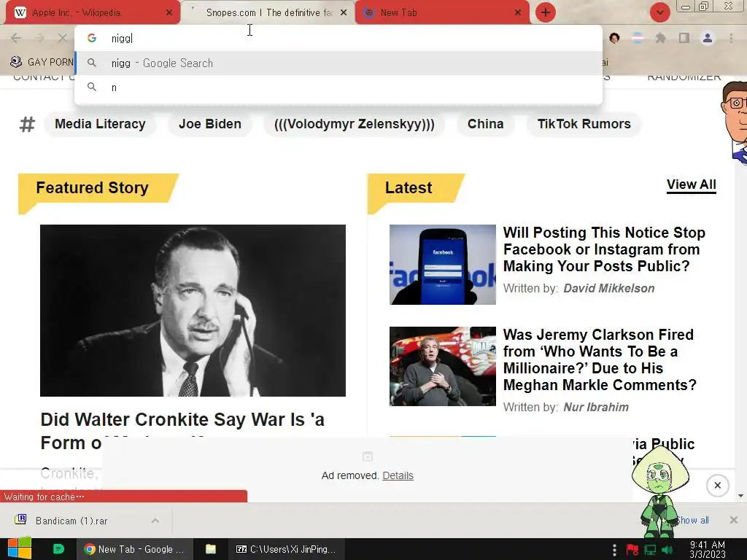The height and width of the screenshot is (560, 747).
Task: Close the New Tab tab
Action: pyautogui.click(x=518, y=13)
